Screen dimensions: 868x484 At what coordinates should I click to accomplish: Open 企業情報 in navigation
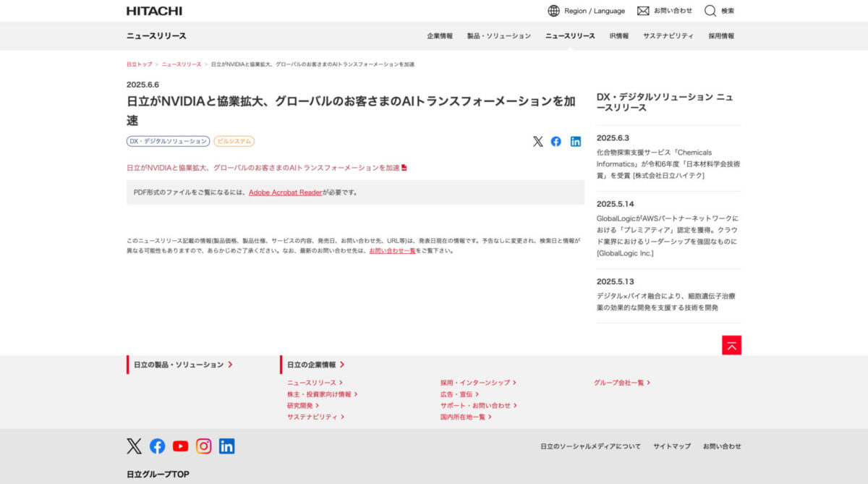[x=440, y=36]
